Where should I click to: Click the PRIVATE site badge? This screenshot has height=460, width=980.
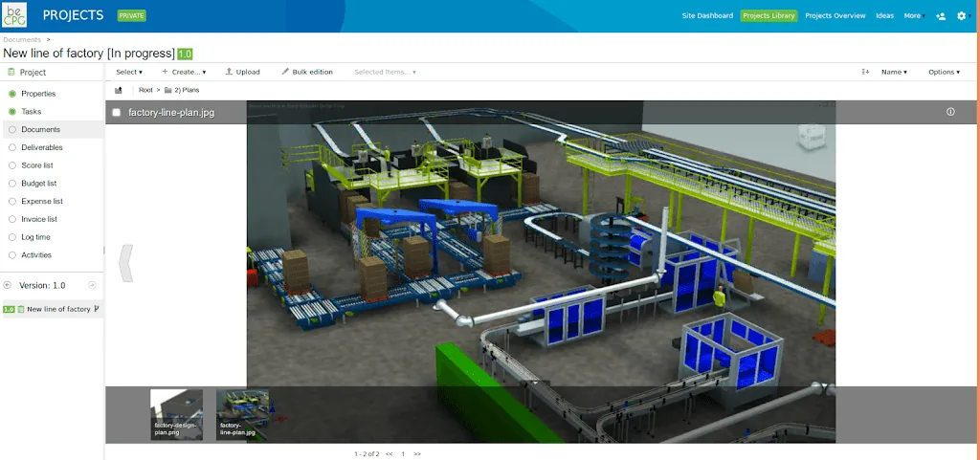[131, 15]
